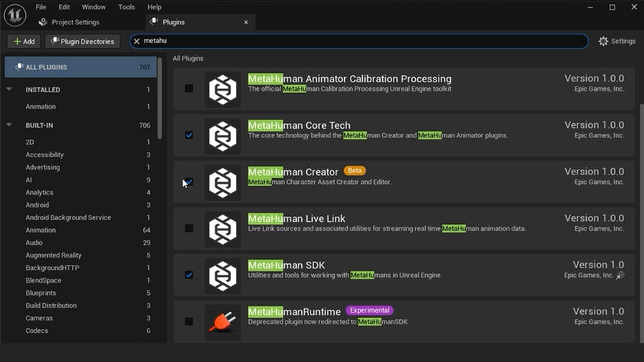Collapse the Built-In category arrow
The width and height of the screenshot is (644, 362).
(x=9, y=124)
